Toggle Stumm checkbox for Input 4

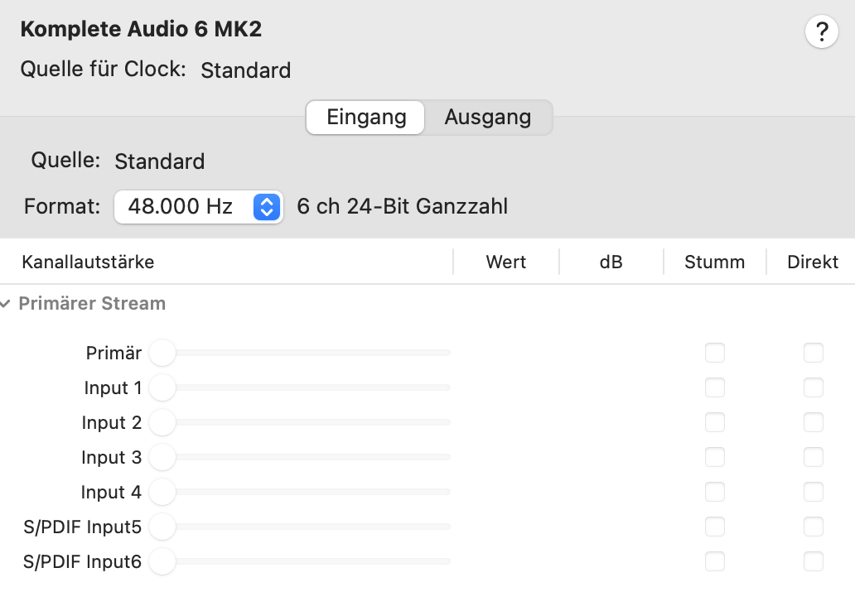(x=714, y=492)
